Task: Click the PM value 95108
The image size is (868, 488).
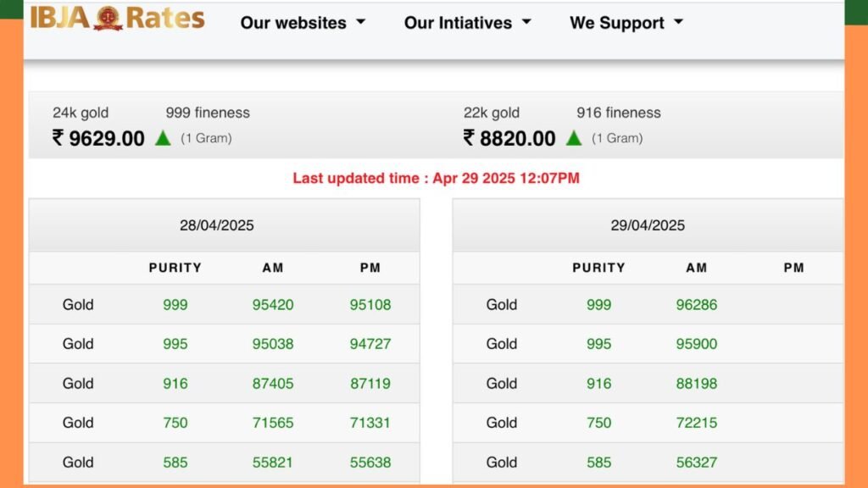Action: click(370, 305)
